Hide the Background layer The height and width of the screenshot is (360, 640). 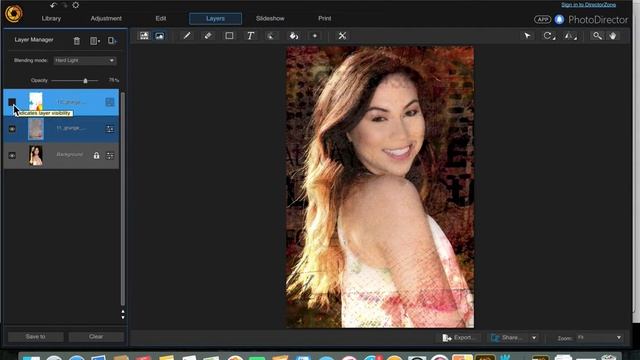coord(12,155)
